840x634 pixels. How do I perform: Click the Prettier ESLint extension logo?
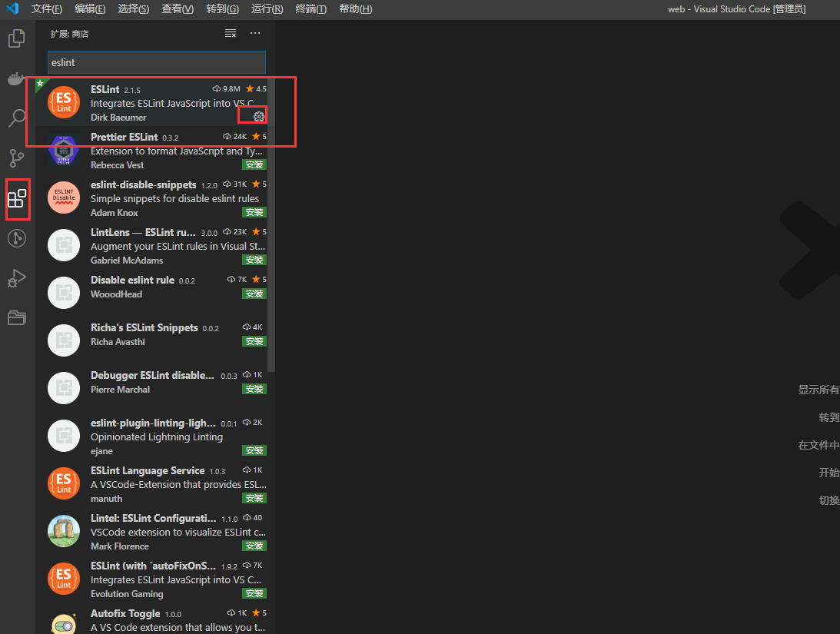64,149
